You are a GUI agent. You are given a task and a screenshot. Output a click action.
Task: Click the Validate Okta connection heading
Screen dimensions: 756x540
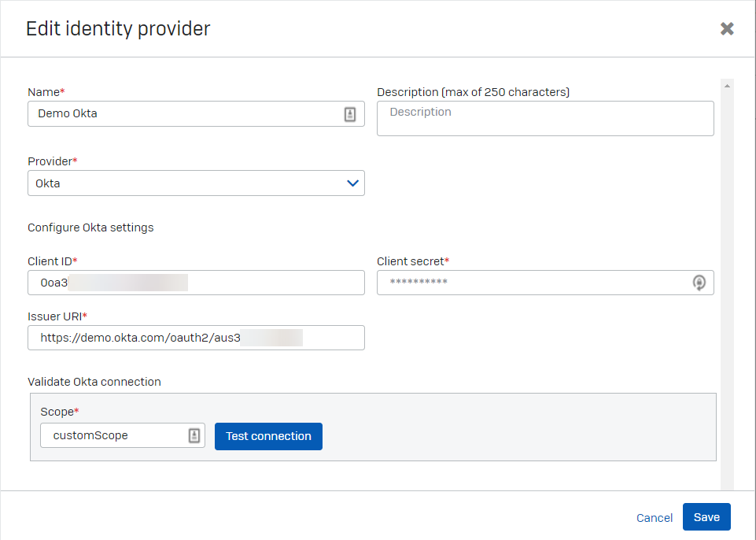coord(94,382)
